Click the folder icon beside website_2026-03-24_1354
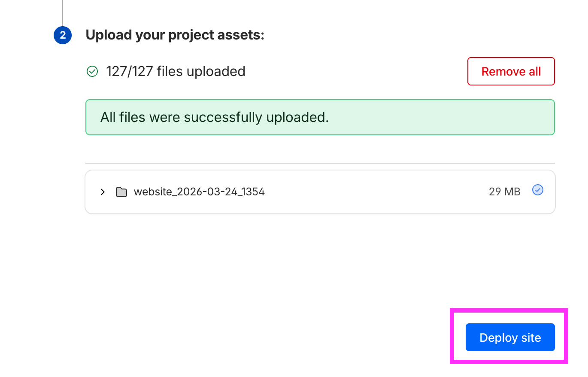This screenshot has height=377, width=588. (x=121, y=192)
